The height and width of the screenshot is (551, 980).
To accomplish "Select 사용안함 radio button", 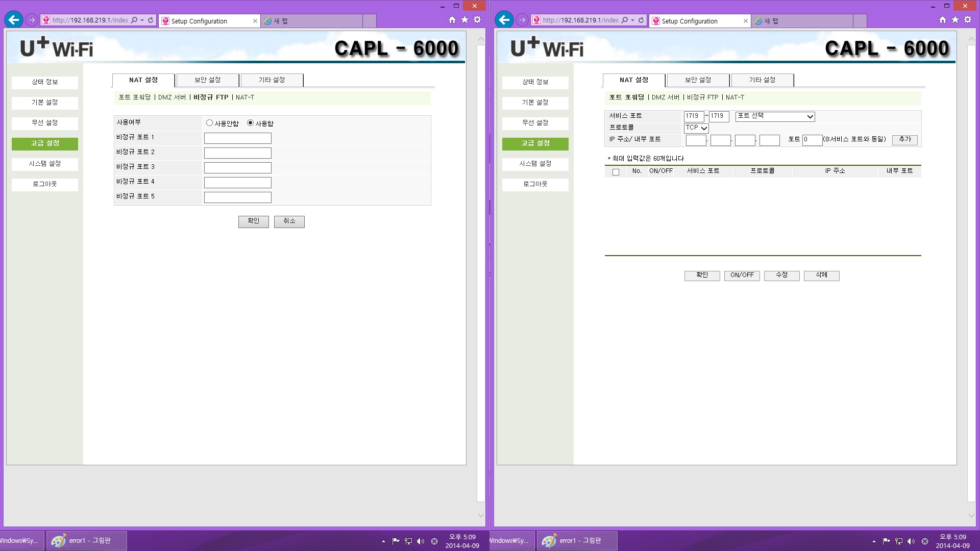I will pyautogui.click(x=209, y=123).
